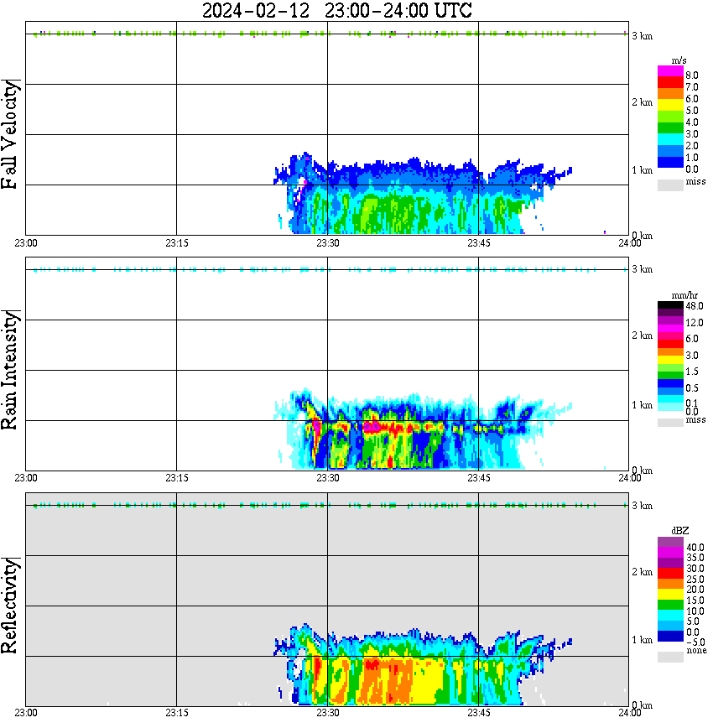Click the plot title date 2024-02-12
713x728 pixels.
click(x=256, y=10)
